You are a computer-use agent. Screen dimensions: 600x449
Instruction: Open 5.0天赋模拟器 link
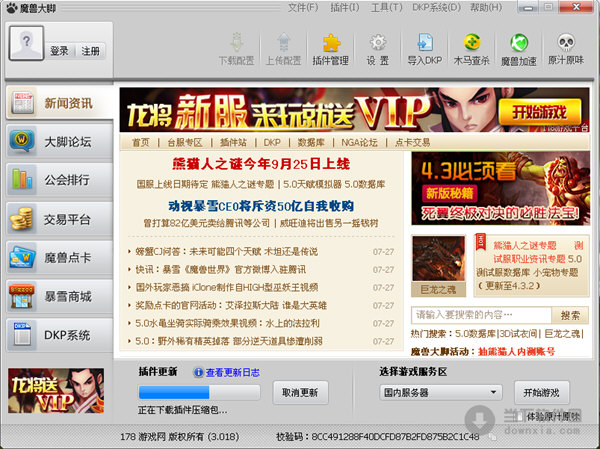(312, 184)
